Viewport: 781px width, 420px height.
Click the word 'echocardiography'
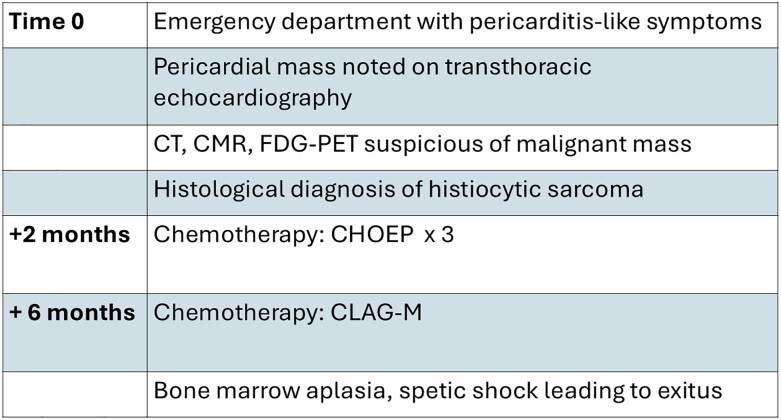253,98
